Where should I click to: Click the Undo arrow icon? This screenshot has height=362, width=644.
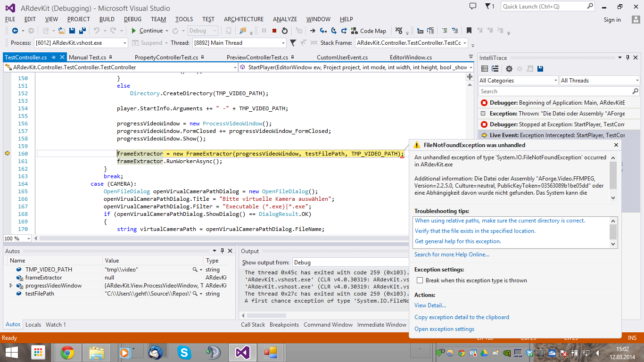pos(97,31)
